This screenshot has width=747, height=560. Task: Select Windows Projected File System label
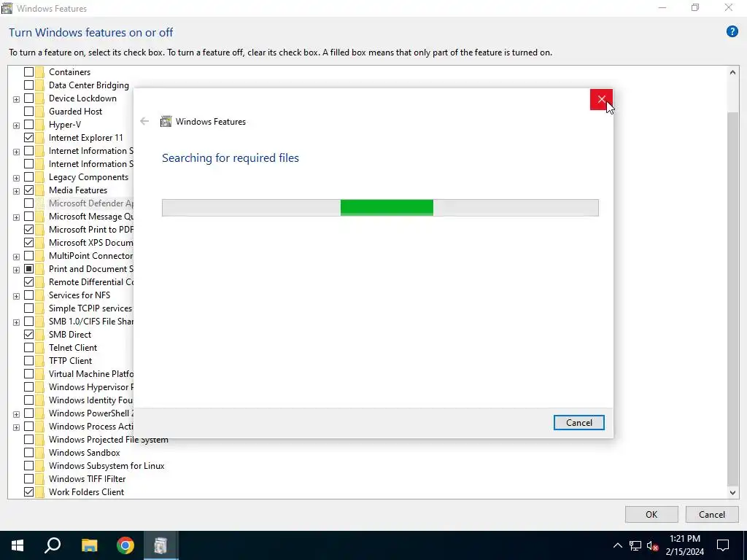108,440
